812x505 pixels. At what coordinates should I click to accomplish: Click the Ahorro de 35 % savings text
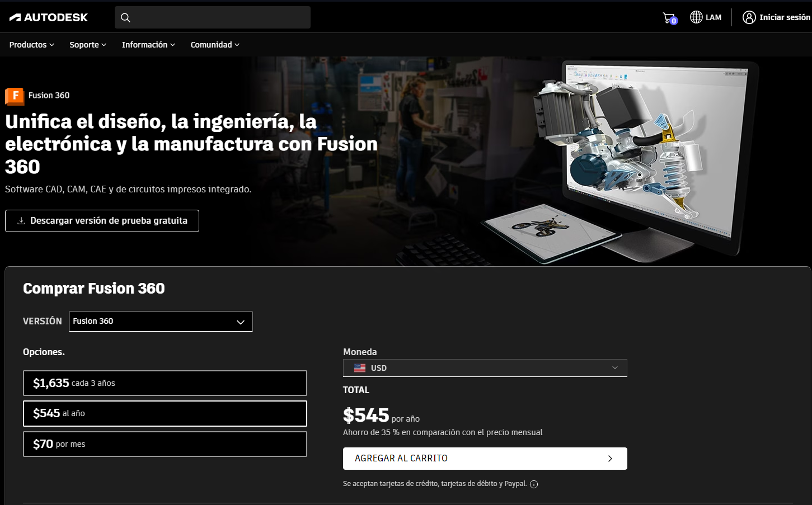443,432
